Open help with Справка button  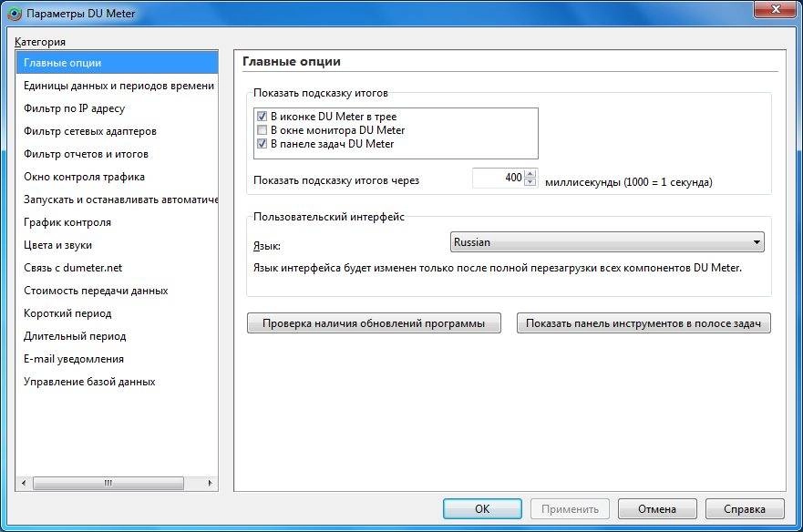click(x=745, y=509)
